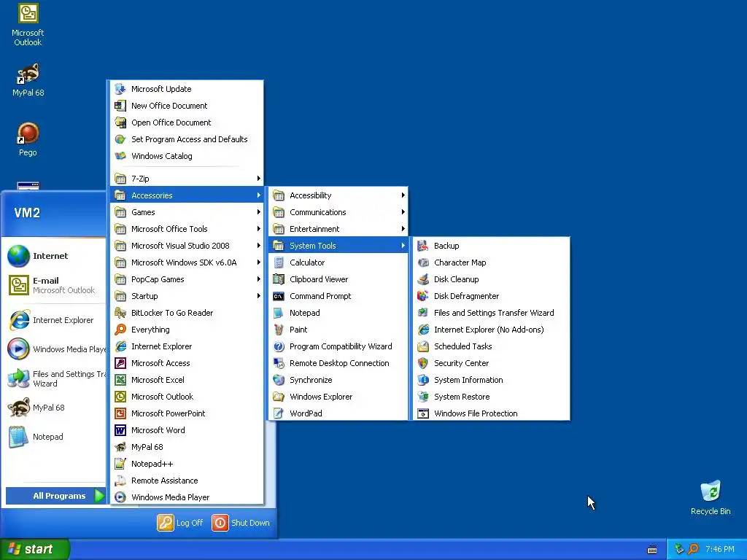Open Notepad in Start menu recent list

pos(53,437)
